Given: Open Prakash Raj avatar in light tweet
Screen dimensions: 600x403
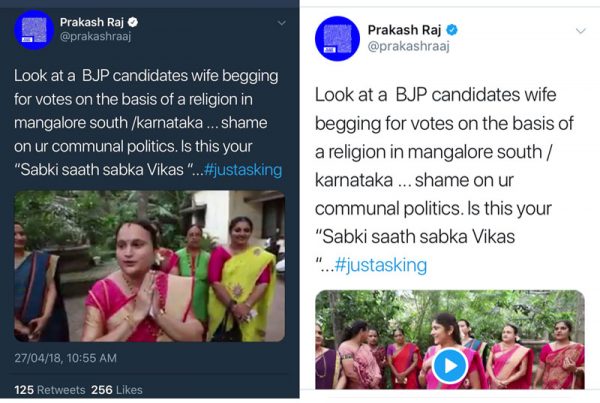Looking at the screenshot, I should pyautogui.click(x=337, y=38).
